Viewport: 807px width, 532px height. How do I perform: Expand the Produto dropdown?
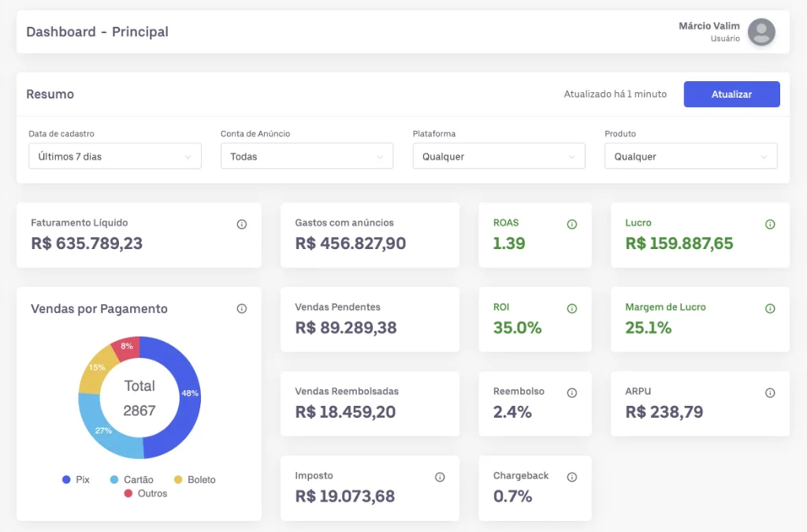[x=690, y=156]
